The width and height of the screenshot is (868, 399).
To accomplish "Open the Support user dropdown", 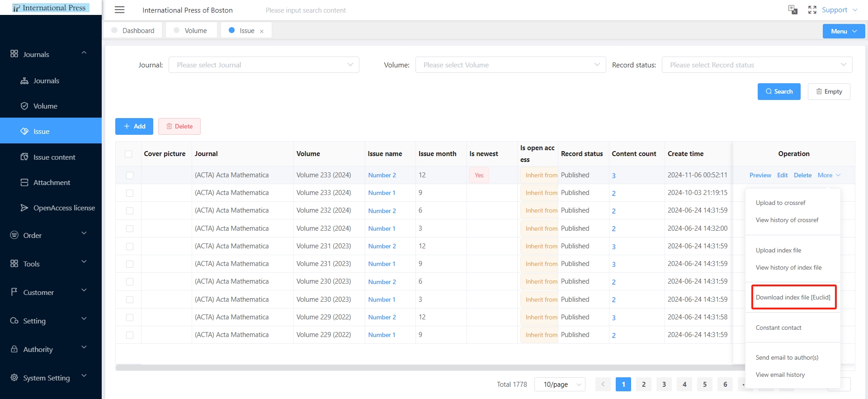I will pos(839,10).
